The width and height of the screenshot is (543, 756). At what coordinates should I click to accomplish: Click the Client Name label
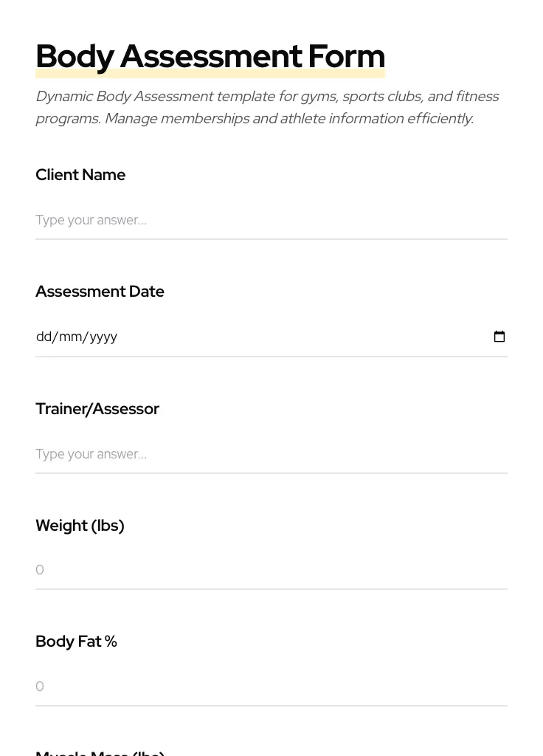pyautogui.click(x=80, y=175)
